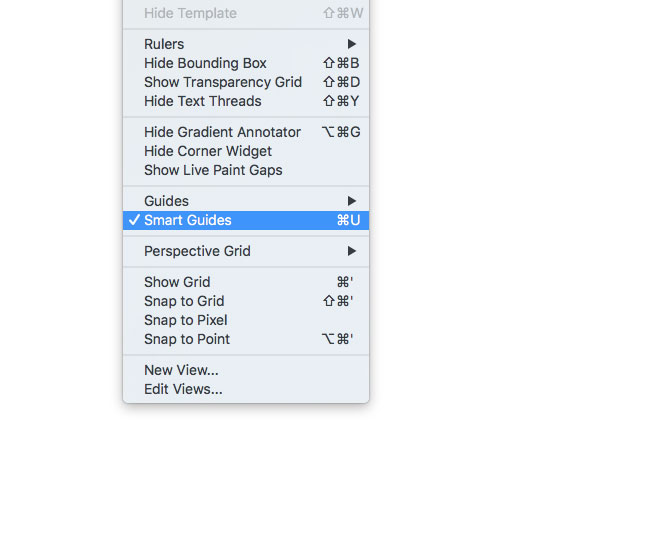Click Show Live Paint Gaps
This screenshot has height=545, width=660.
tap(213, 170)
